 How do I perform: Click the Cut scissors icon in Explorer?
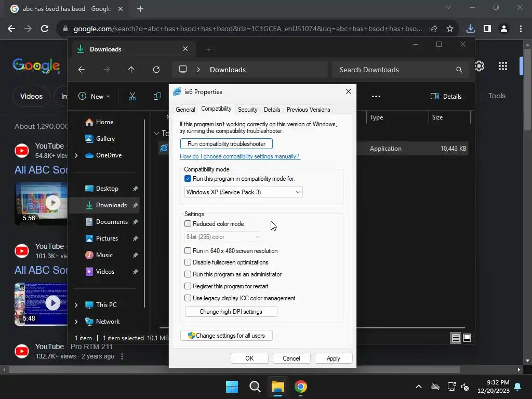pos(132,96)
